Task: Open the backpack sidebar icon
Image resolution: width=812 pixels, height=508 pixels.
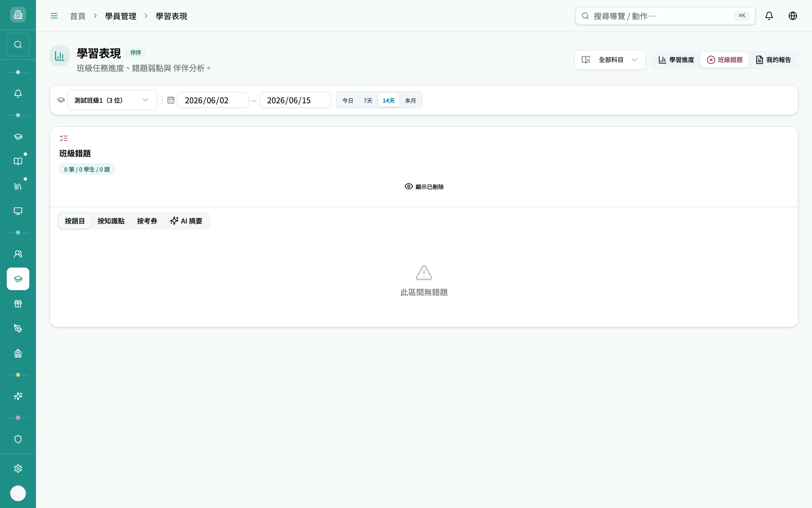Action: (18, 353)
